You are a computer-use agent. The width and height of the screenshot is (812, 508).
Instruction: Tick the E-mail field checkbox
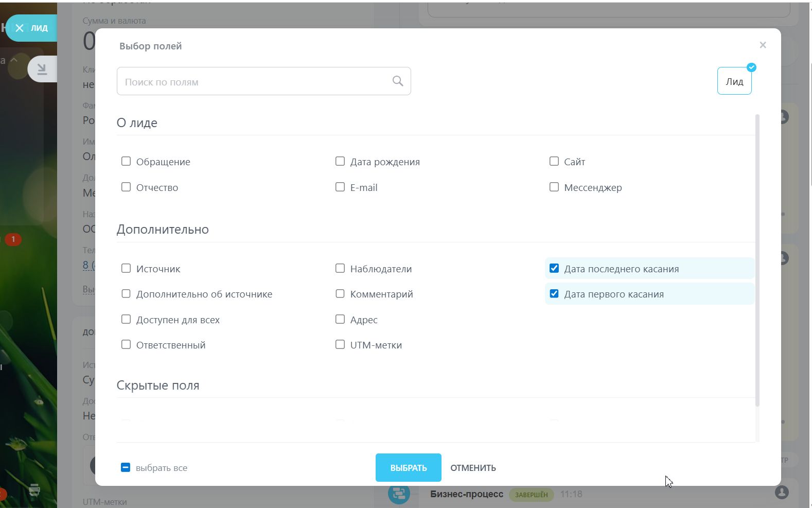(340, 187)
